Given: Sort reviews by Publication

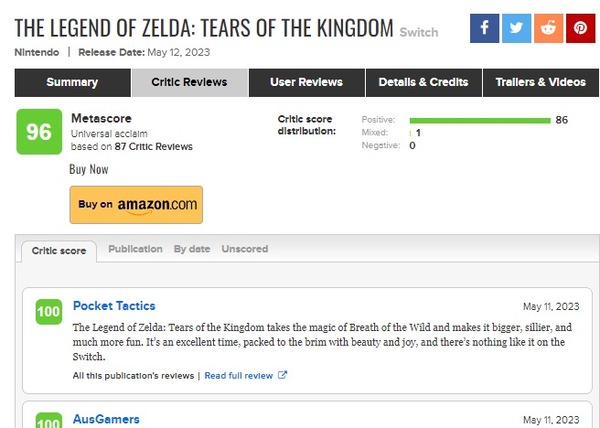Looking at the screenshot, I should click(135, 249).
